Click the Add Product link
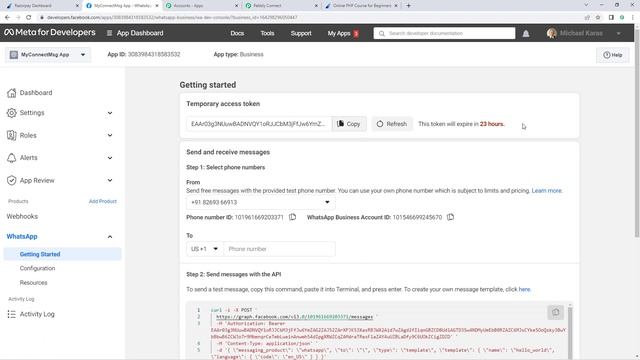 pos(103,201)
